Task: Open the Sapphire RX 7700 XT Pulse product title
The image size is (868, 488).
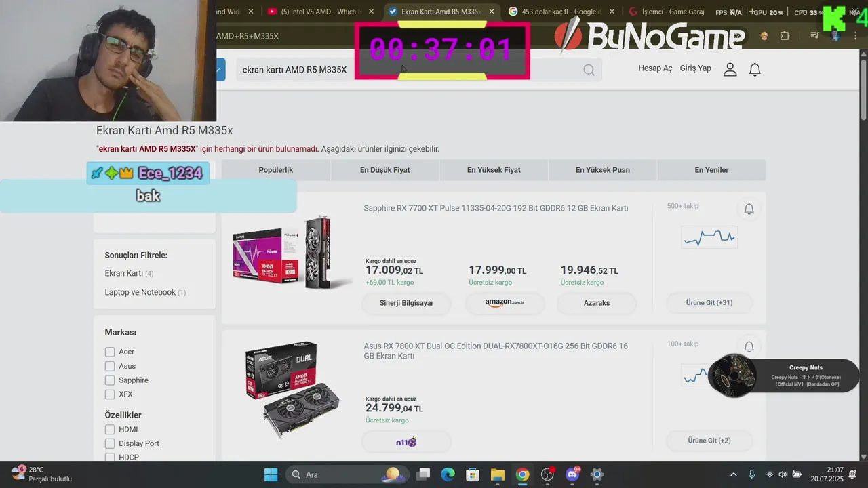Action: click(496, 208)
